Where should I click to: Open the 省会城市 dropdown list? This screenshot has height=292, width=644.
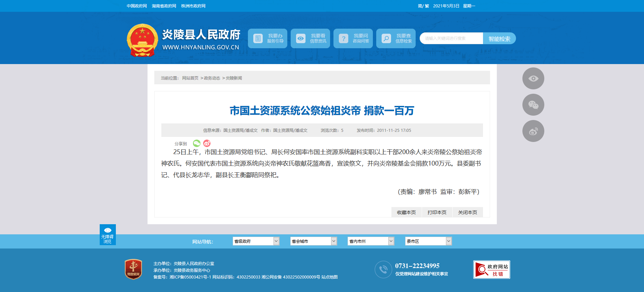[313, 241]
